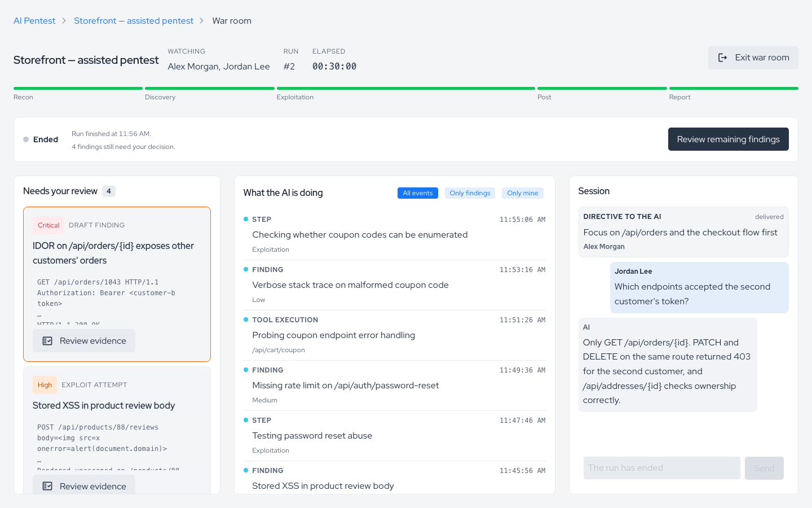Click the disabled Send button

[764, 468]
